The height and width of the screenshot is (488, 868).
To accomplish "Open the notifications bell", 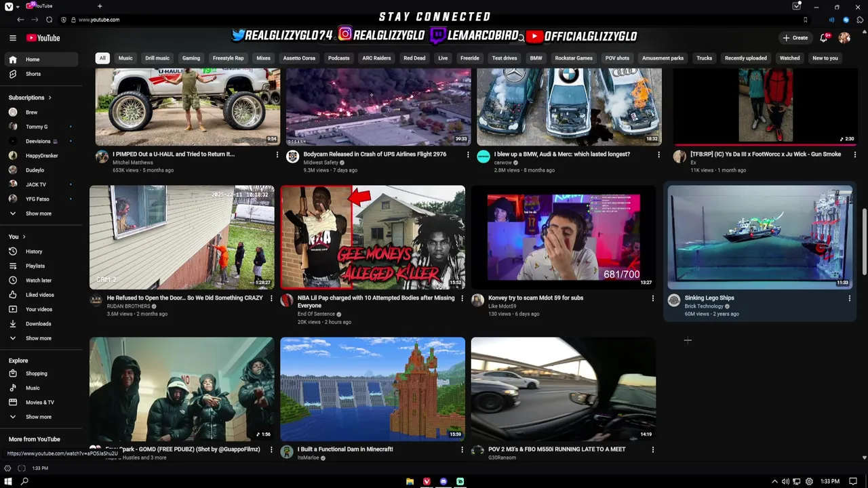I will (824, 38).
